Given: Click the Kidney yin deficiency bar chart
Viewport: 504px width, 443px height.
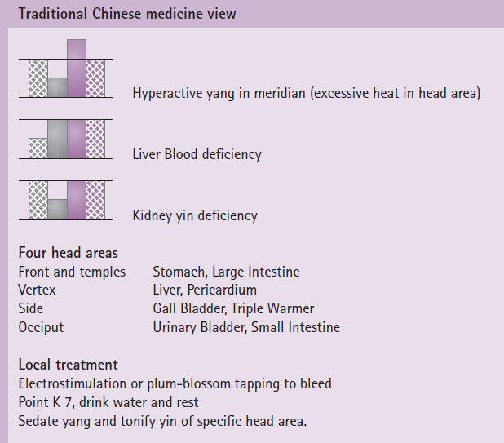Looking at the screenshot, I should (x=66, y=200).
